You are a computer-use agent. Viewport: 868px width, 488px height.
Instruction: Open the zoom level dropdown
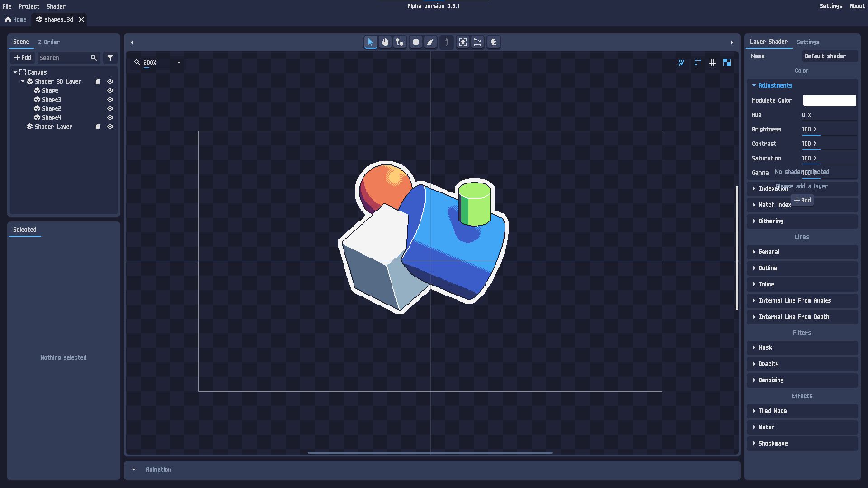[x=179, y=63]
